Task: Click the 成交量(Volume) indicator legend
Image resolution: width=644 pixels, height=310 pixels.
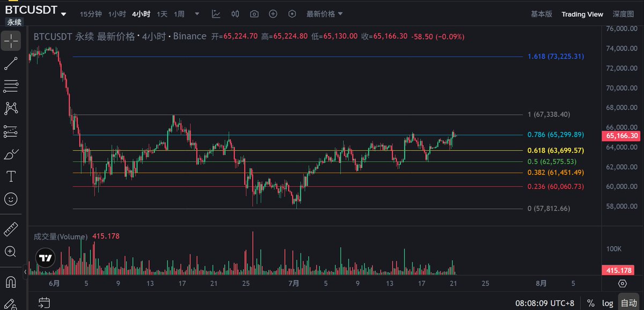Action: pos(61,236)
